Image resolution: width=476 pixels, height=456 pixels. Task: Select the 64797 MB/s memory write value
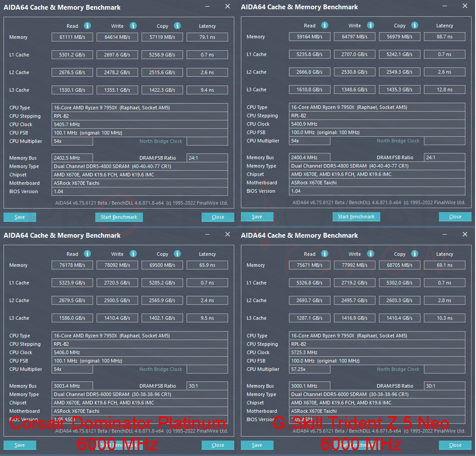[355, 37]
